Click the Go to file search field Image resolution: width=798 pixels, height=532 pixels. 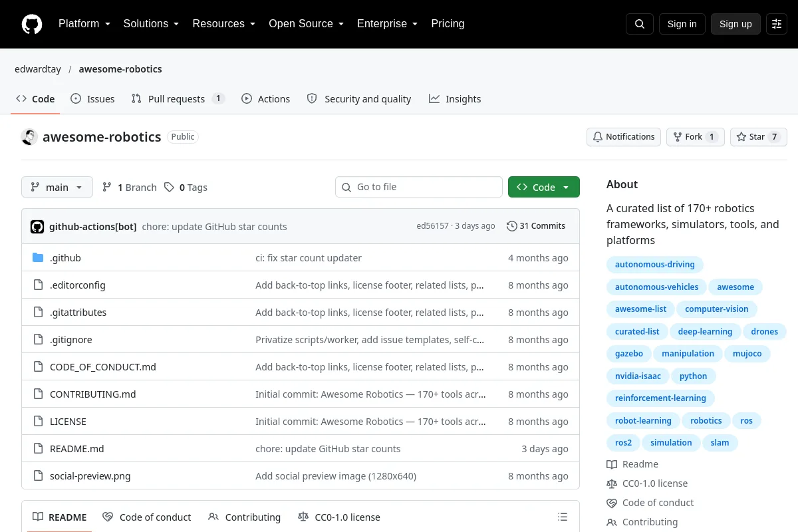coord(419,188)
